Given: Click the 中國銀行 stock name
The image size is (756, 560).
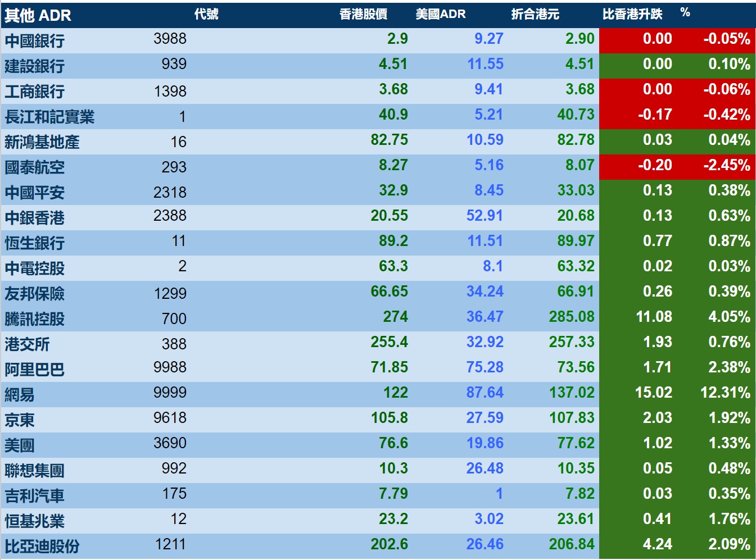Looking at the screenshot, I should tap(35, 40).
